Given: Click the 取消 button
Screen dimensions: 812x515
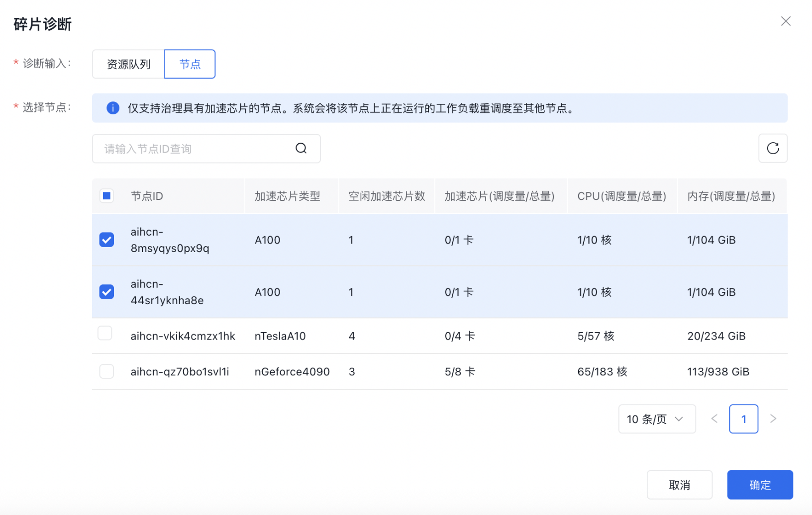Looking at the screenshot, I should click(679, 485).
